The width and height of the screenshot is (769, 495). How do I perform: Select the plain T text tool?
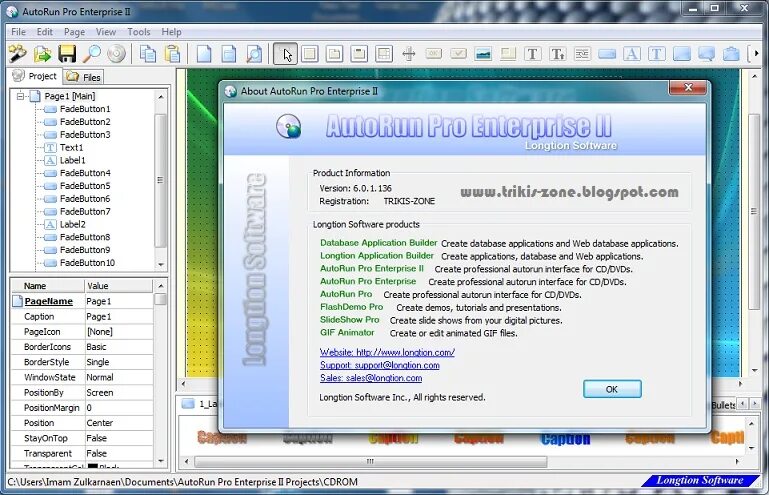533,53
